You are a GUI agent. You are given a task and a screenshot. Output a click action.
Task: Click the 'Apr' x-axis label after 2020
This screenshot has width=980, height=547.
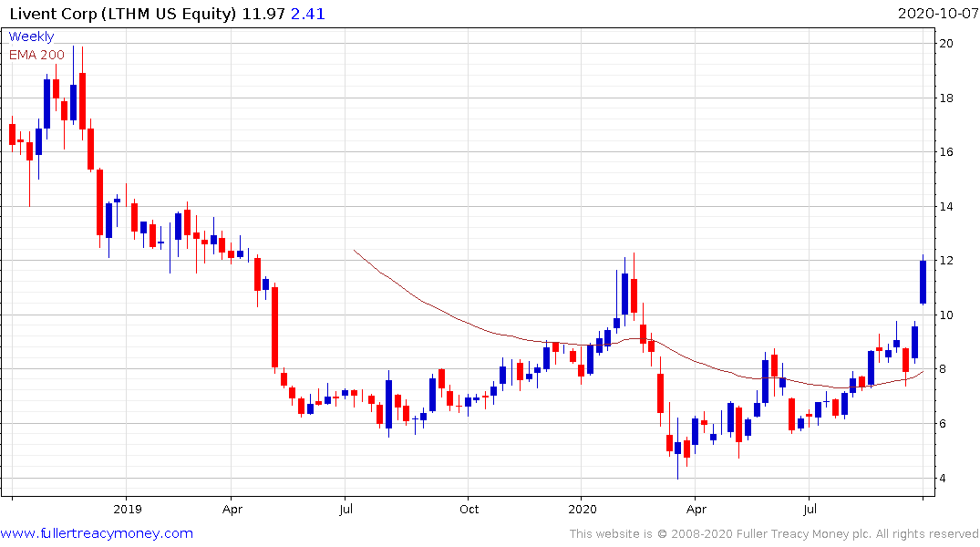pyautogui.click(x=696, y=510)
